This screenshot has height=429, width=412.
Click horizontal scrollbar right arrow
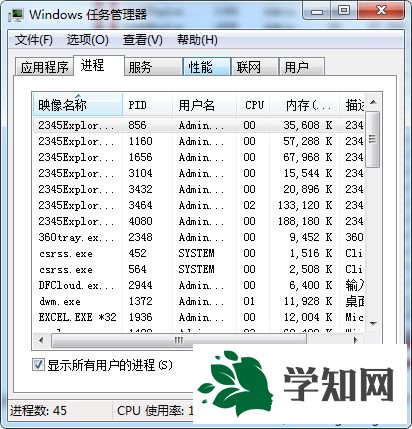coord(356,340)
